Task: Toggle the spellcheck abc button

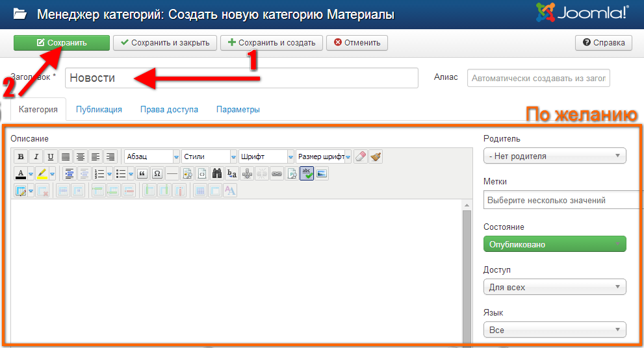Action: pyautogui.click(x=307, y=173)
